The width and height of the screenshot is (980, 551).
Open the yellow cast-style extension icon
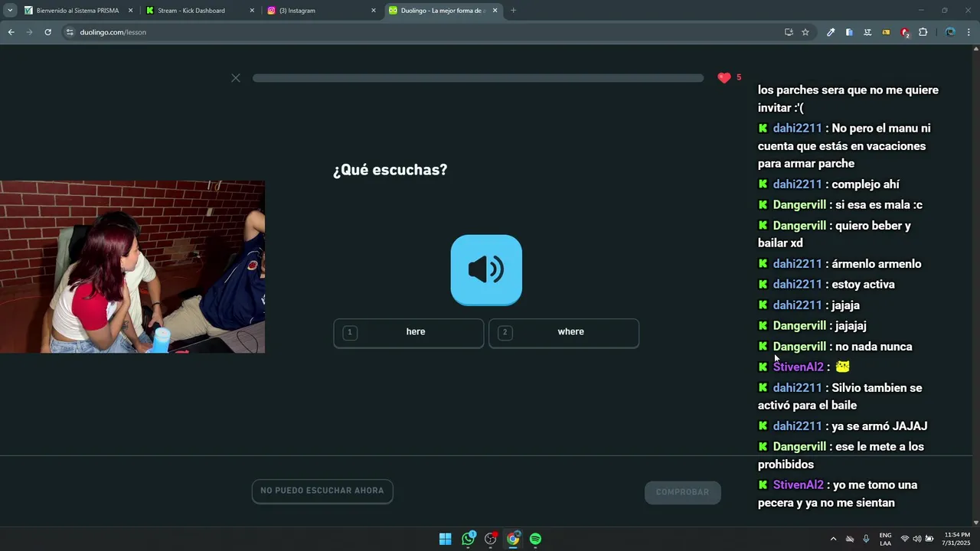pos(886,32)
